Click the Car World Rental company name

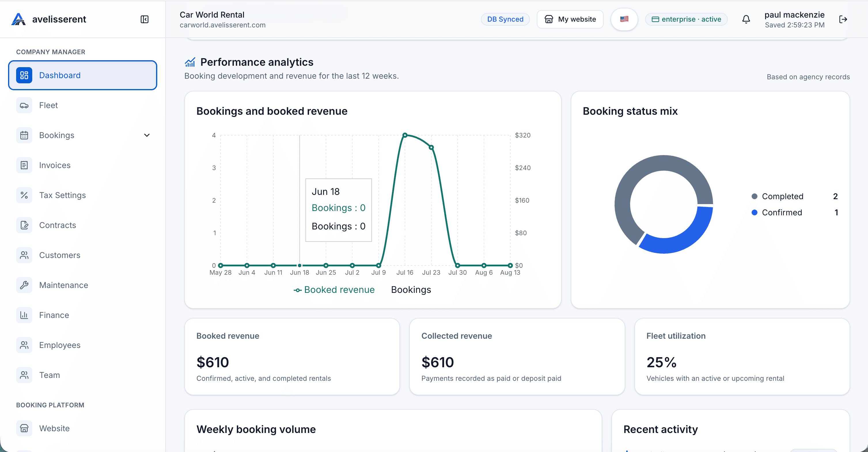pyautogui.click(x=212, y=15)
